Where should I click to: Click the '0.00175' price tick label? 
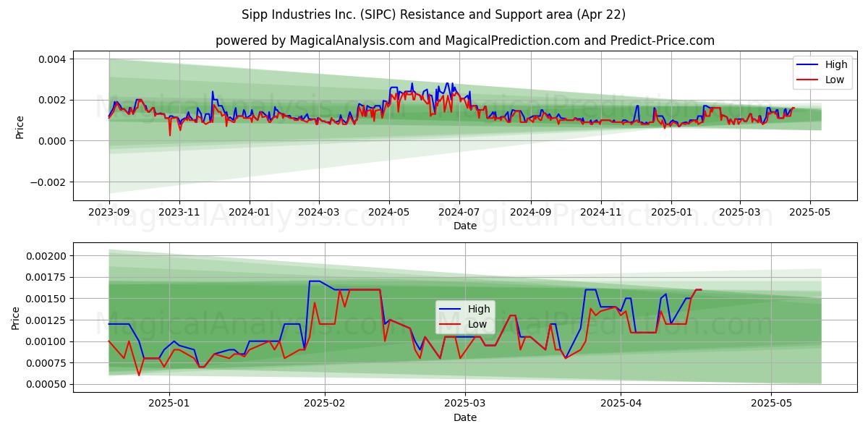47,278
